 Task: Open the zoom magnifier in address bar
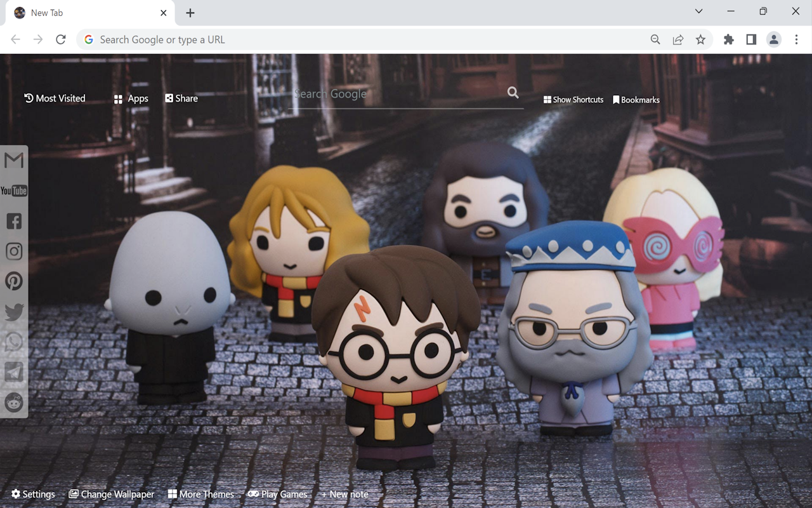tap(655, 39)
